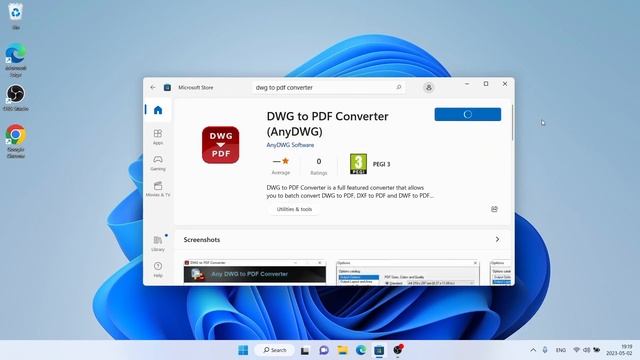Open Task View on taskbar
Screen dimensions: 640x360
click(x=305, y=350)
